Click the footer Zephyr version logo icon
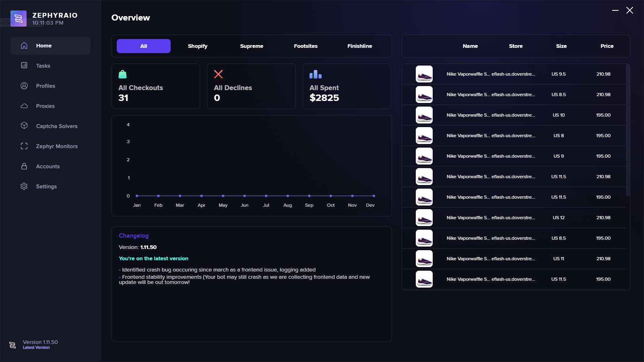 click(12, 345)
